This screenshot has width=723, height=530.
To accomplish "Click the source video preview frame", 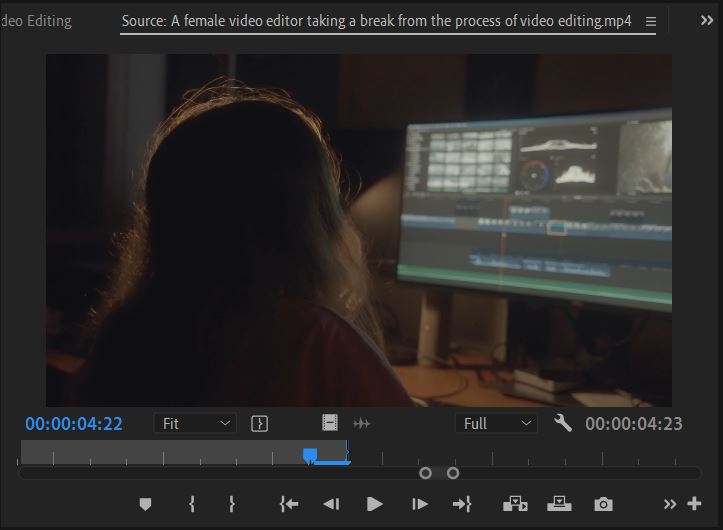I will 359,230.
